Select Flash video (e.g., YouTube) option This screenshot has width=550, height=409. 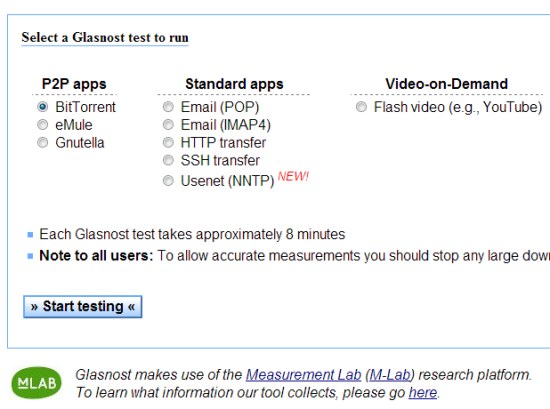[361, 107]
